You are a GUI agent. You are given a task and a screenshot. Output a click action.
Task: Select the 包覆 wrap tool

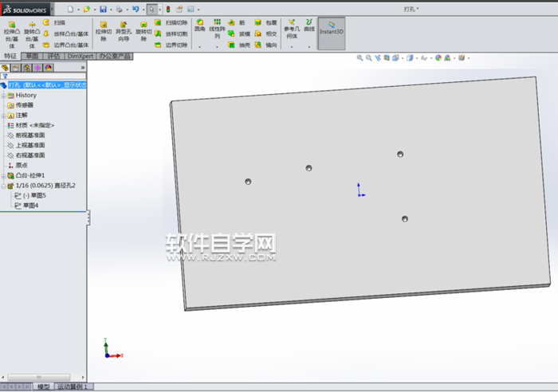pyautogui.click(x=265, y=22)
